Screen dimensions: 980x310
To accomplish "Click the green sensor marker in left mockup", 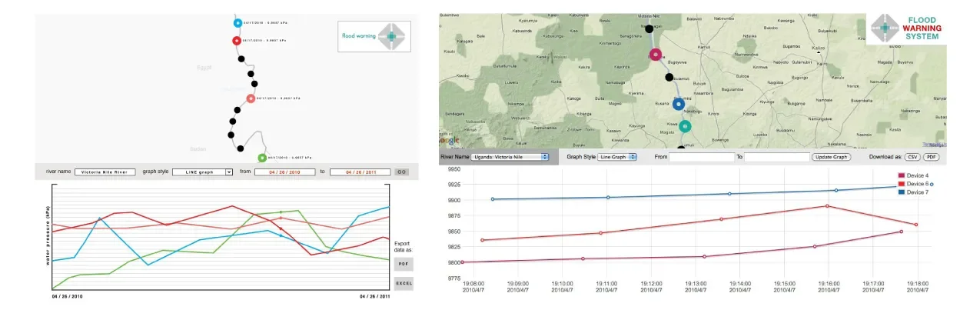I will [263, 158].
